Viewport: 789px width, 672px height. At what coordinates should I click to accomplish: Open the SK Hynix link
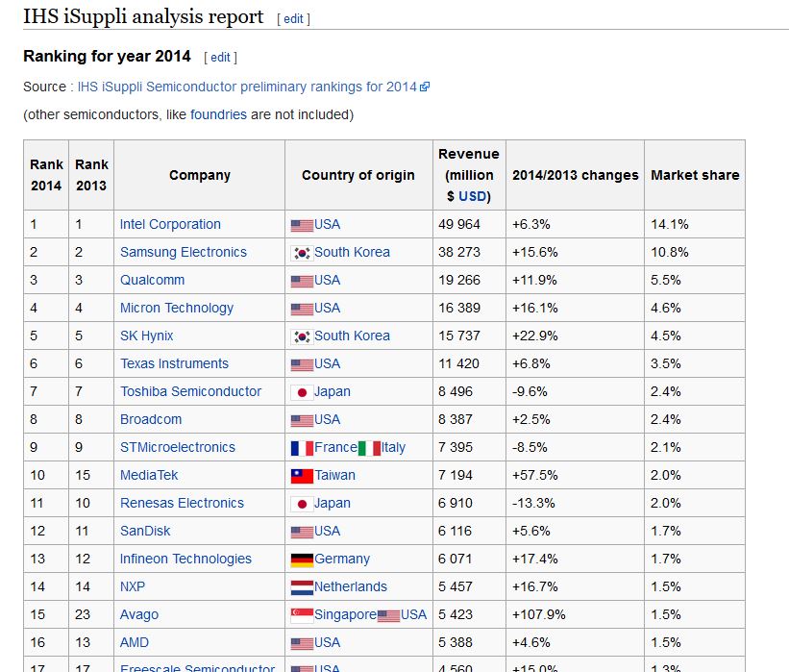146,336
